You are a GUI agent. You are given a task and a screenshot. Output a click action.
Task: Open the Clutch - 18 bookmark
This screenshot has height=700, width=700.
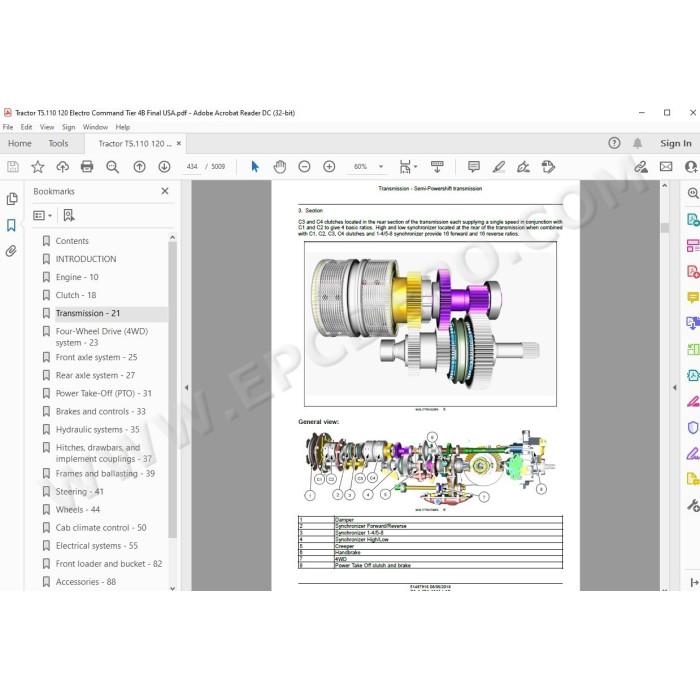click(76, 295)
